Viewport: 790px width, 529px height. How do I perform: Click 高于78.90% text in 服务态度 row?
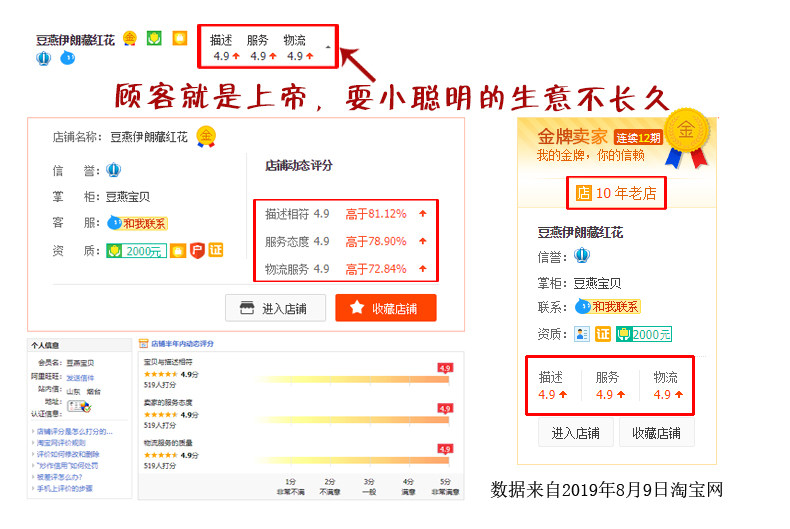[x=376, y=242]
